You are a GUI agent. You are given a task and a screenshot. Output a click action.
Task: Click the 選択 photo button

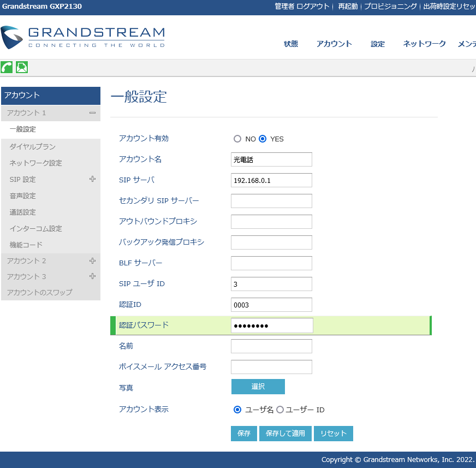[x=258, y=387]
